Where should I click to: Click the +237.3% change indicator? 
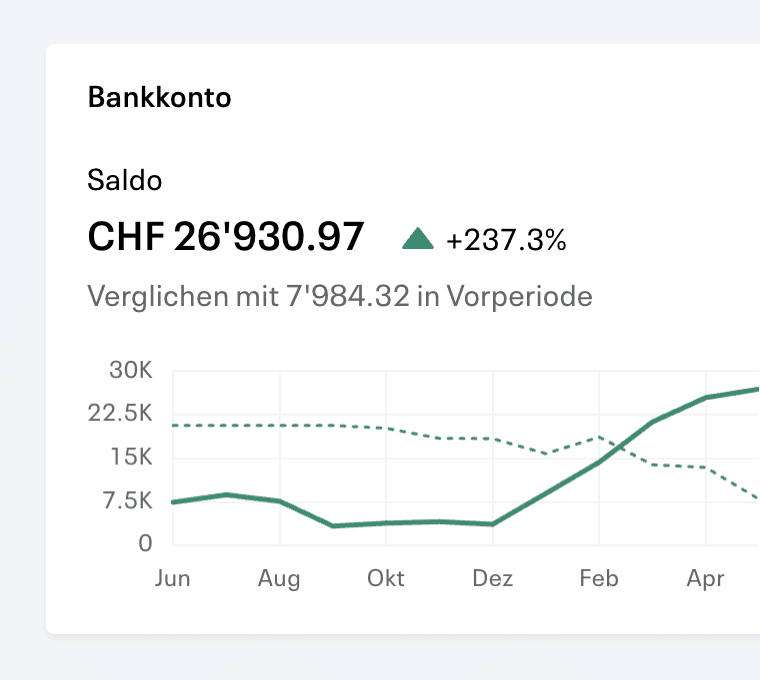(x=506, y=240)
